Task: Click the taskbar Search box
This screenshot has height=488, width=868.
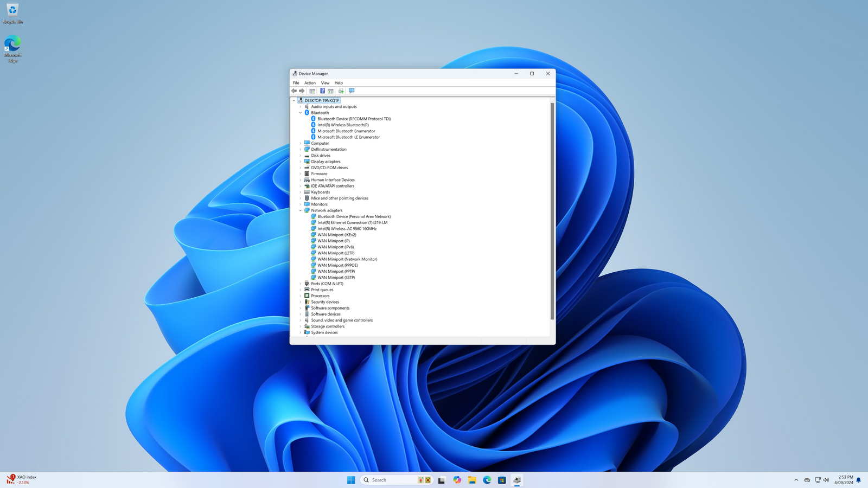Action: [397, 480]
